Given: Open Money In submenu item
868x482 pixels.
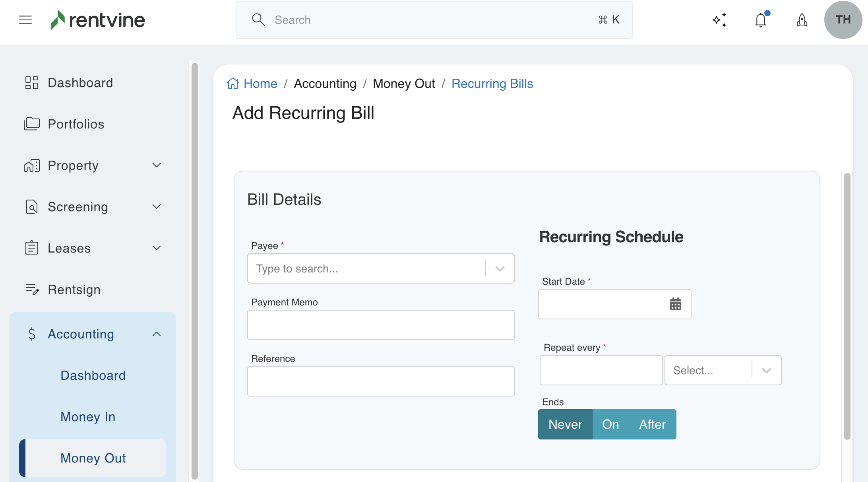Looking at the screenshot, I should coord(88,417).
